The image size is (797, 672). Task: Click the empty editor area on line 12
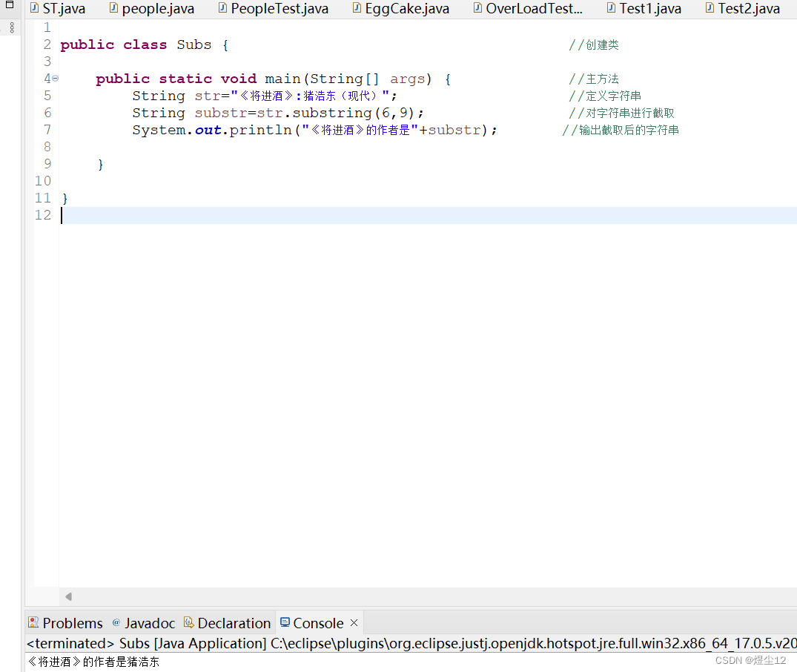(297, 214)
